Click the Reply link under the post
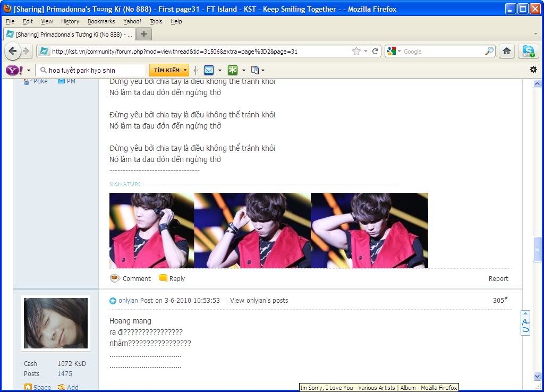 coord(177,278)
